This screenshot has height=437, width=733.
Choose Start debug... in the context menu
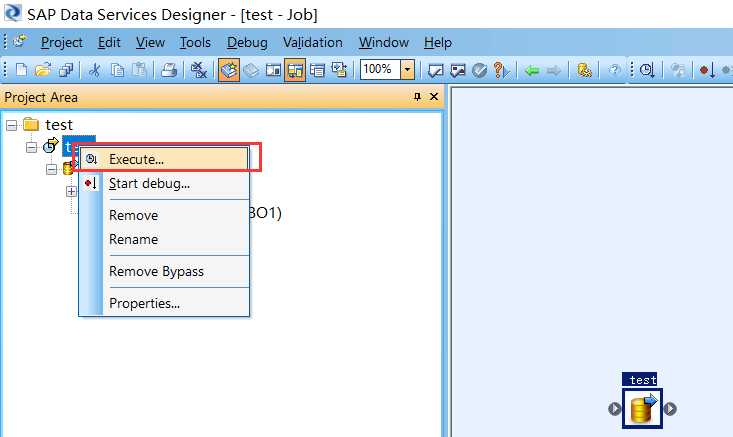[164, 184]
